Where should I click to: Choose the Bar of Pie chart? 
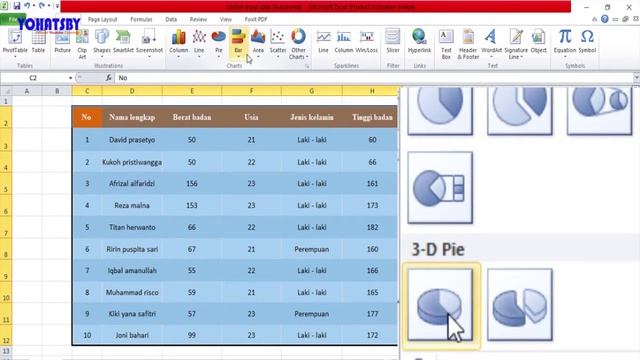tap(440, 188)
